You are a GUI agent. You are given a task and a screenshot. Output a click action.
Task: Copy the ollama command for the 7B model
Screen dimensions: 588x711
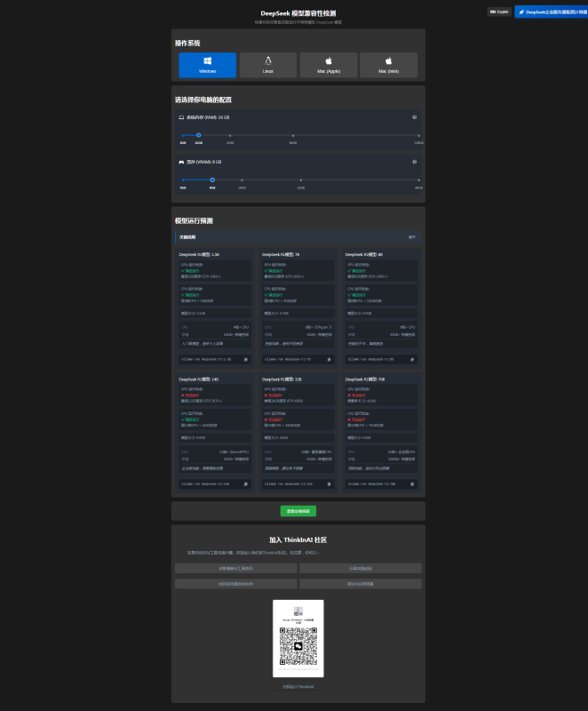(329, 359)
